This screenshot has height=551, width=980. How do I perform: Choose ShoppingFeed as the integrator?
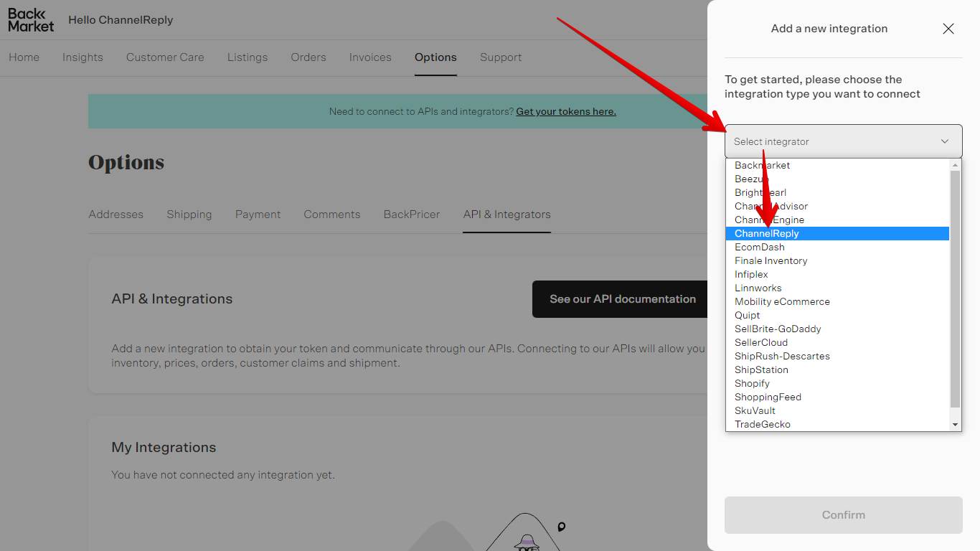tap(837, 397)
